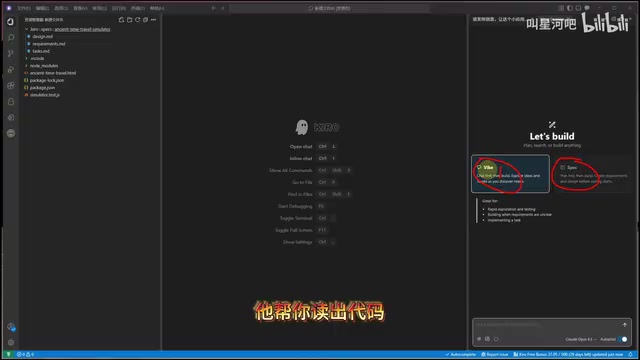Click the title bar search box
Screen dimensions: 640x360
(x=329, y=8)
